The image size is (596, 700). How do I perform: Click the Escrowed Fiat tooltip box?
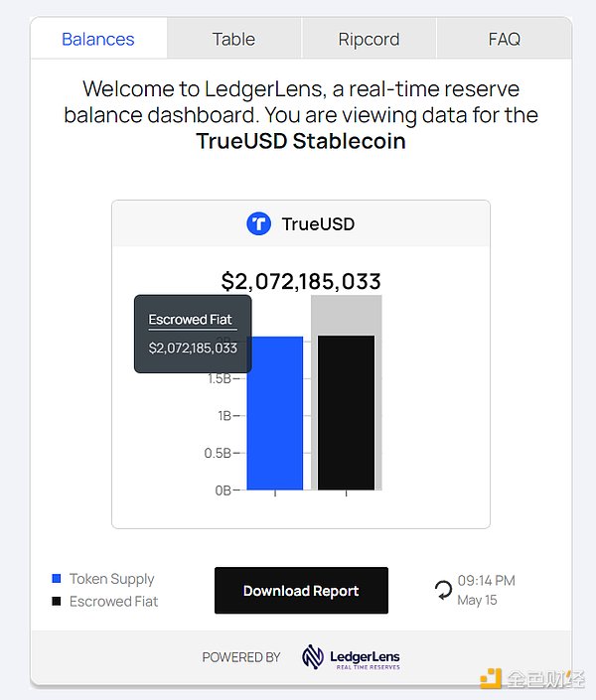(x=193, y=334)
